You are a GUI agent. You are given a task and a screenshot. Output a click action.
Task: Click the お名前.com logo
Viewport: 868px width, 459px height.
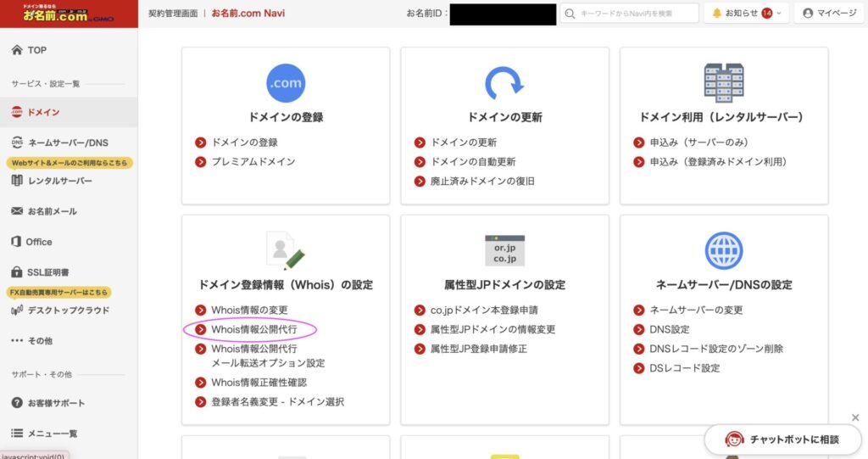click(x=68, y=14)
